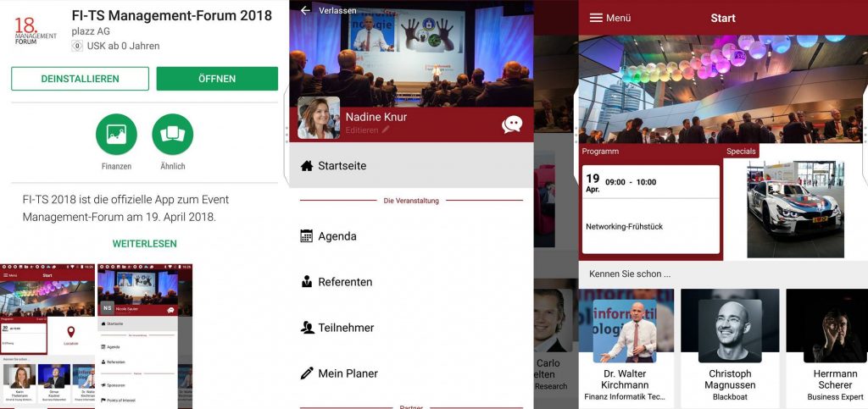Click the DEINSTALLIEREN button

click(x=80, y=79)
